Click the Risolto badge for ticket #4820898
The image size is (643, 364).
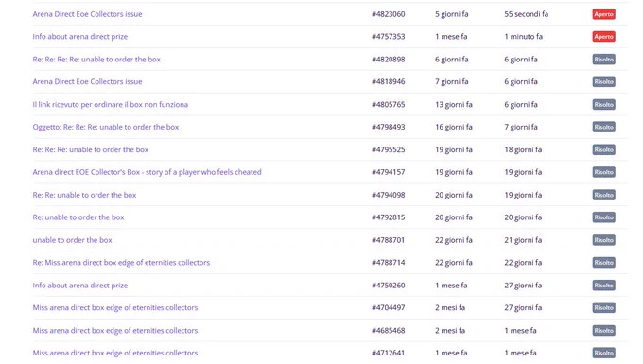pyautogui.click(x=603, y=60)
